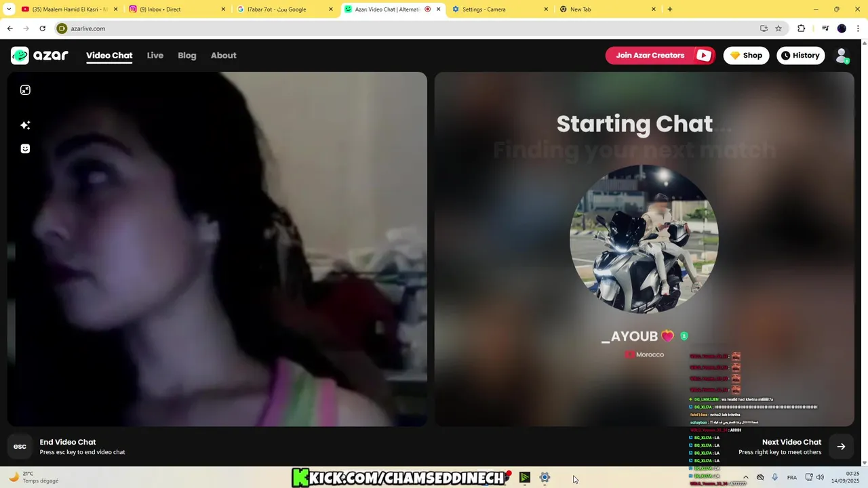This screenshot has width=868, height=488.
Task: Click the esc key button to end chat
Action: [20, 446]
